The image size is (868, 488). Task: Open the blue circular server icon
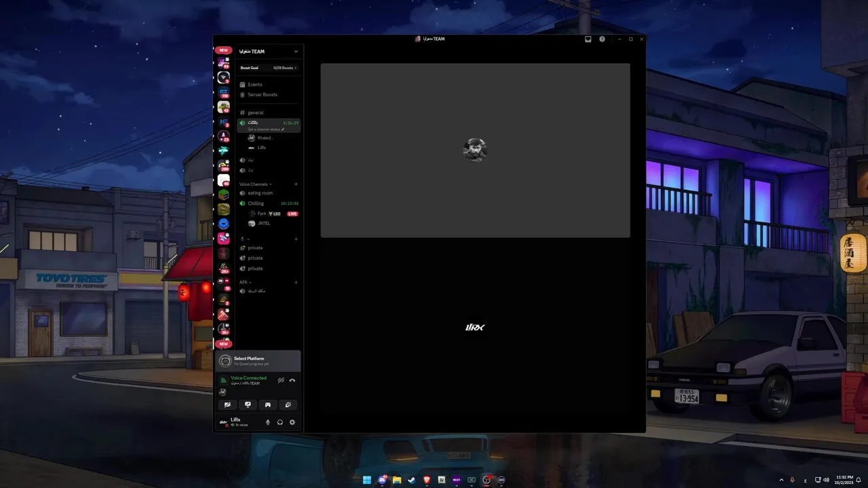223,224
